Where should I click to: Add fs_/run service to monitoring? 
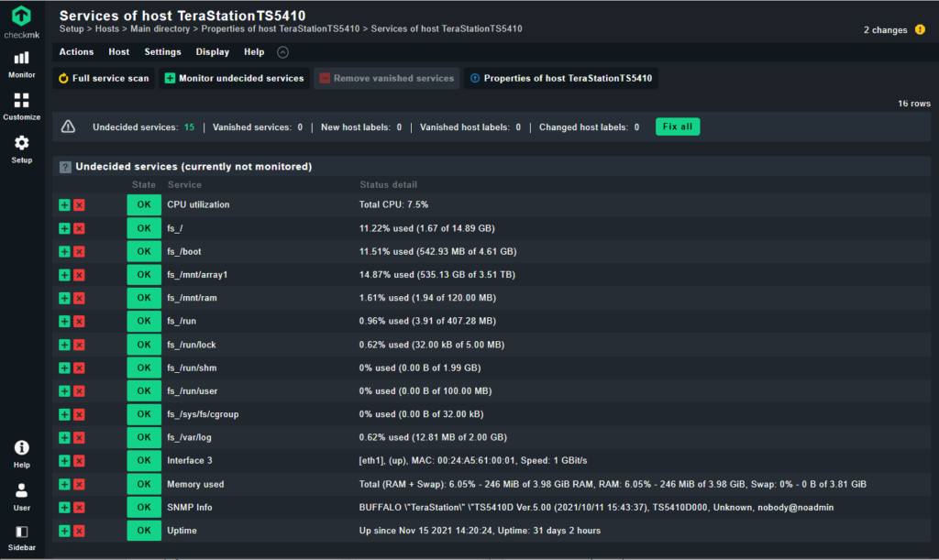(64, 322)
